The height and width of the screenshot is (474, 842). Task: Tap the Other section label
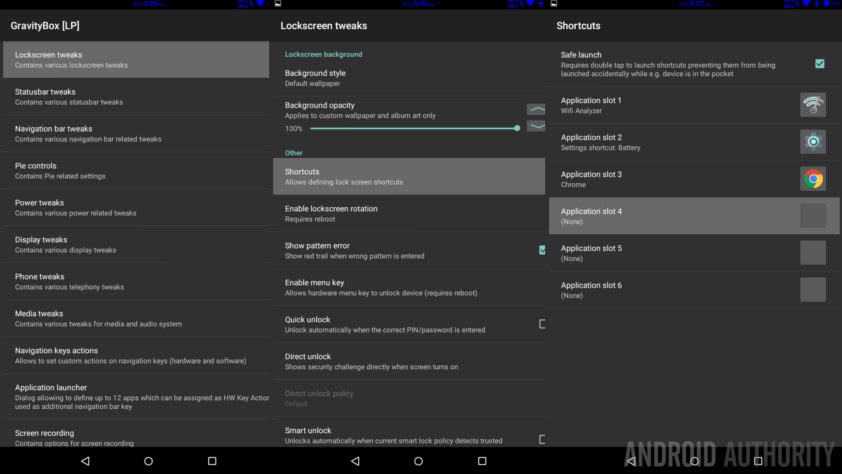pos(294,153)
